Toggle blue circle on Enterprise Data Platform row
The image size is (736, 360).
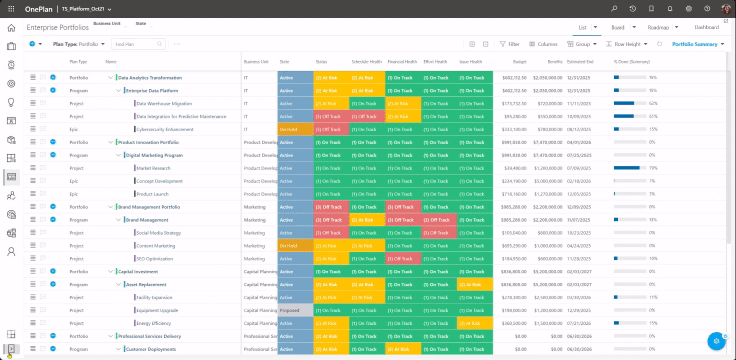pos(53,90)
